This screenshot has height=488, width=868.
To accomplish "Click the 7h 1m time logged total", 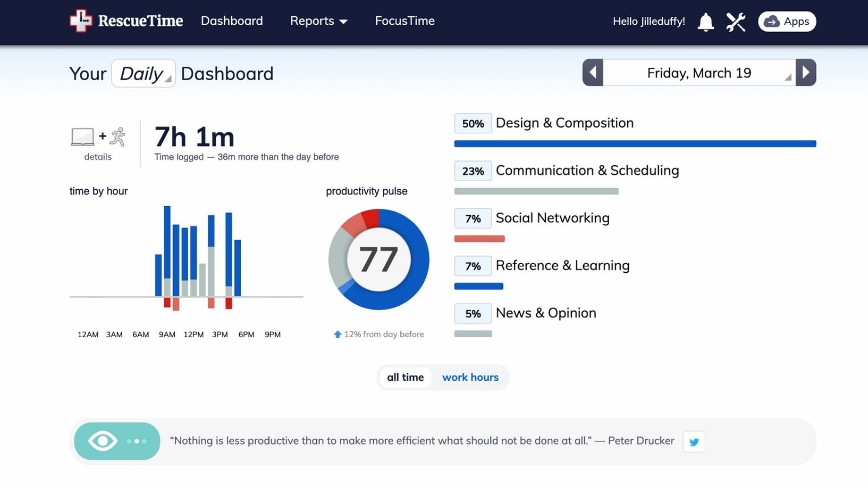I will pos(195,137).
